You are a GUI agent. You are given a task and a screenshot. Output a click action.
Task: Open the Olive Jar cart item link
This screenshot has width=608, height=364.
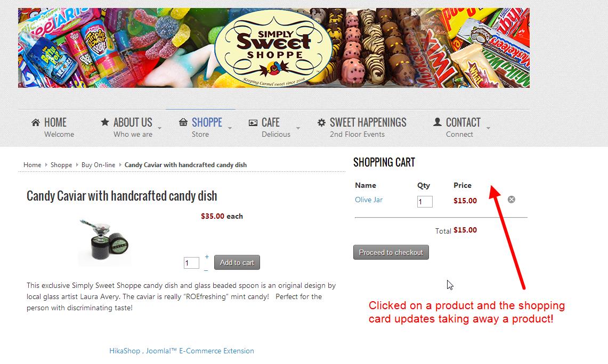point(369,200)
